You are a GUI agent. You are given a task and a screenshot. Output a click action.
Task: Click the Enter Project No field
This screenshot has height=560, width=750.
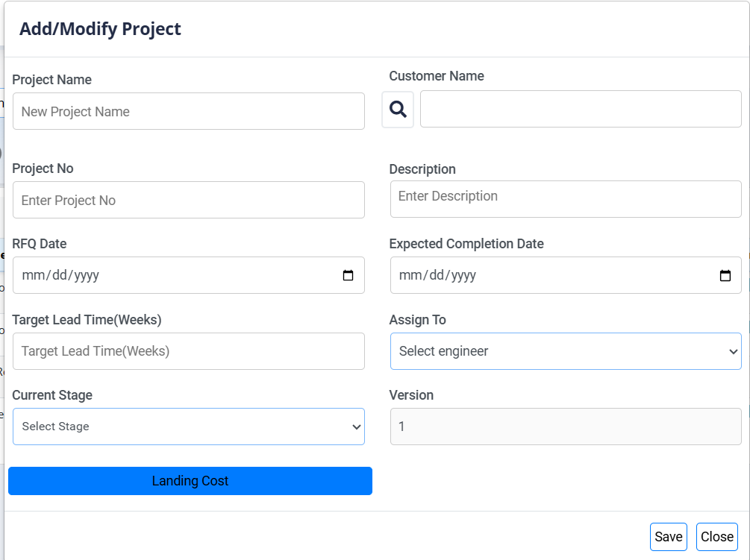pyautogui.click(x=189, y=200)
